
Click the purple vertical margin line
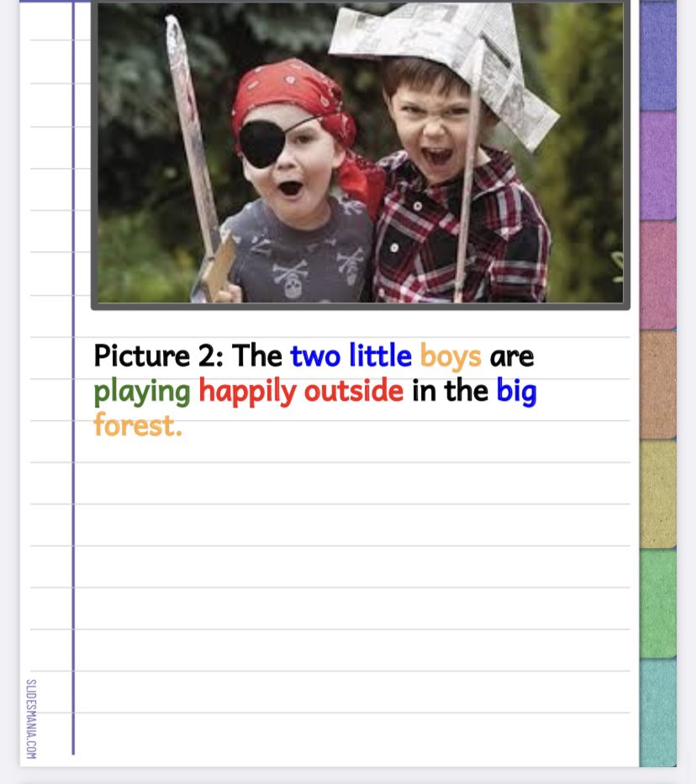[73, 378]
